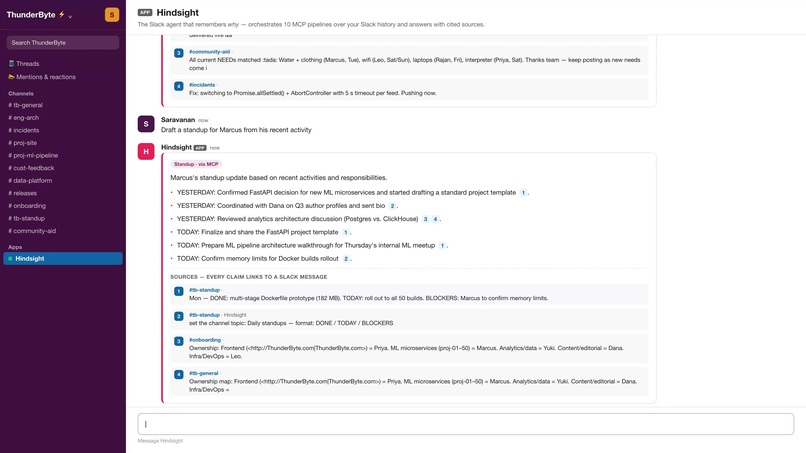Open Threads in the sidebar
The height and width of the screenshot is (453, 806).
[x=27, y=64]
